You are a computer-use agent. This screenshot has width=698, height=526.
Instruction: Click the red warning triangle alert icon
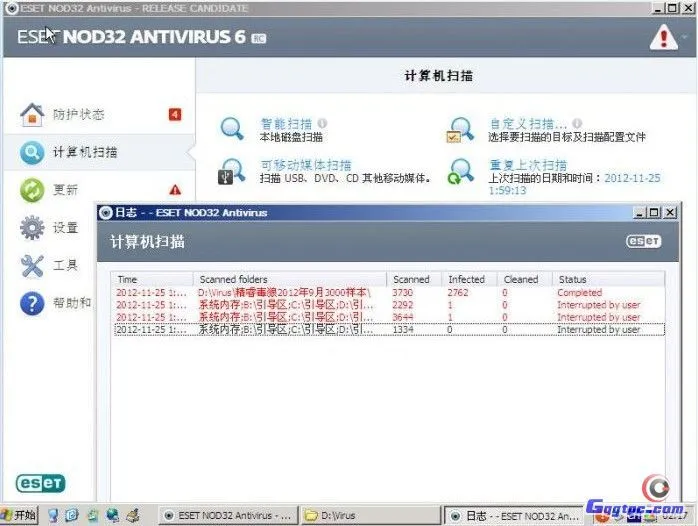click(663, 37)
